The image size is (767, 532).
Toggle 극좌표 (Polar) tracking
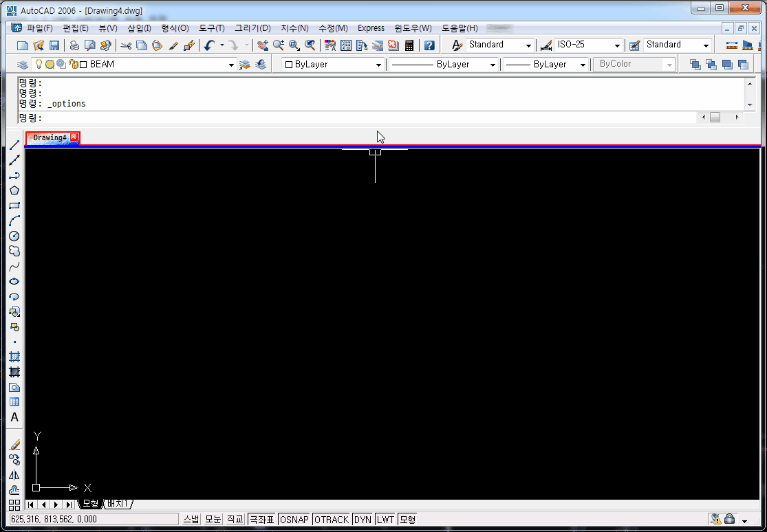click(262, 520)
